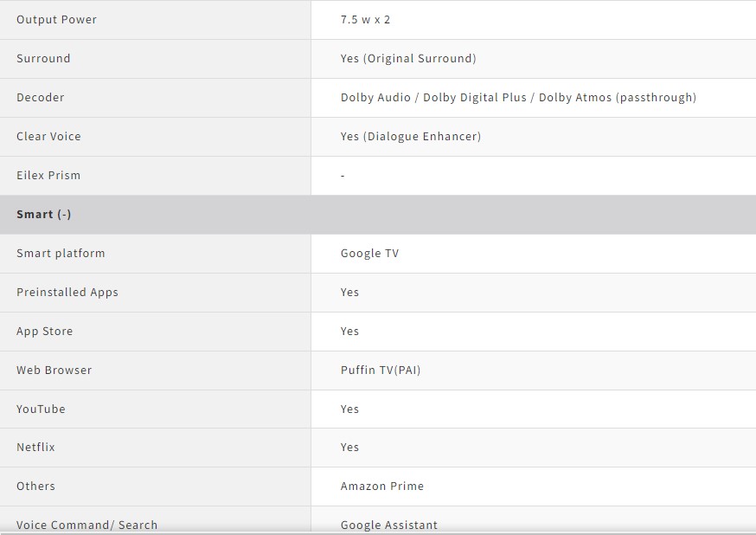Collapse the Smart (-) section header
The image size is (756, 535).
point(44,215)
